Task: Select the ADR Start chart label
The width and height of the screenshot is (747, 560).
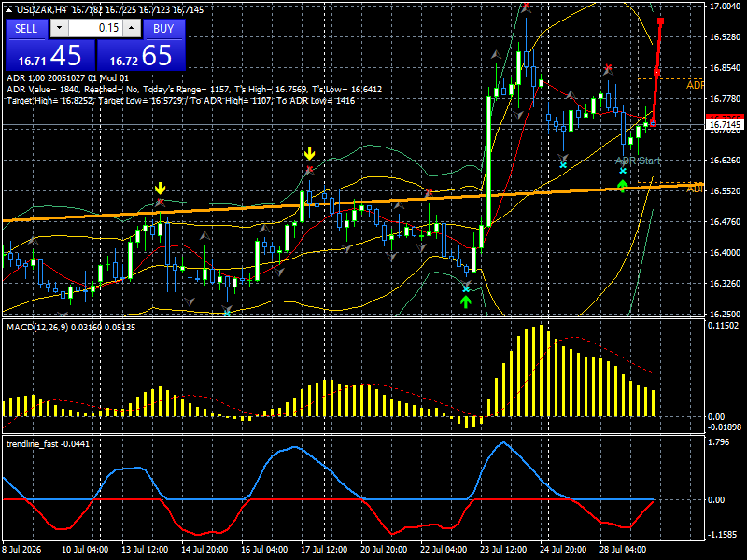Action: pos(638,161)
